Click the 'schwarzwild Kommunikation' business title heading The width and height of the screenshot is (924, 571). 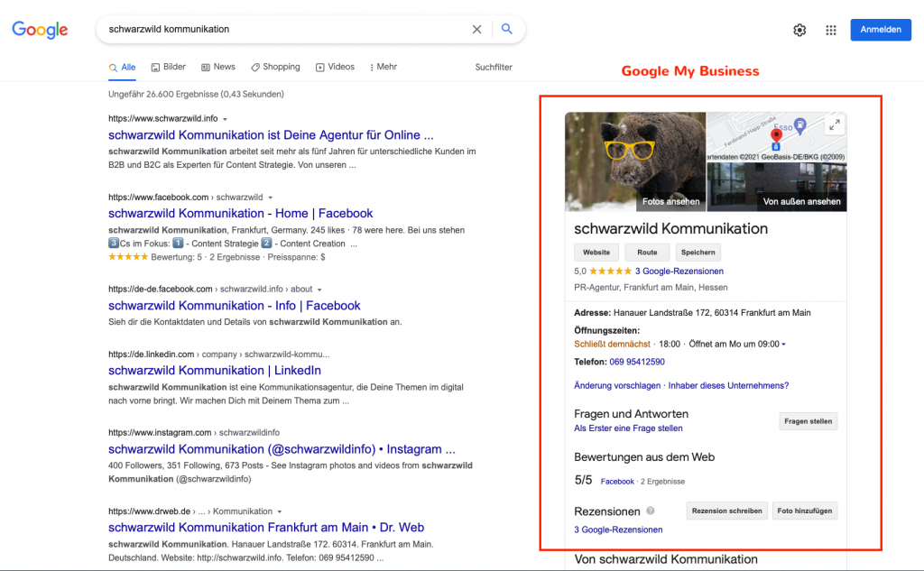670,228
